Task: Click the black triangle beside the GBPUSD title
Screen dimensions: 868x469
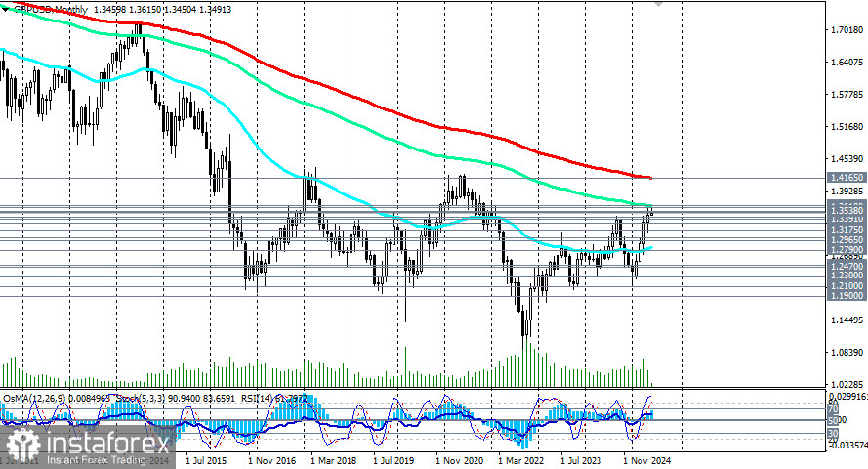Action: (x=6, y=10)
